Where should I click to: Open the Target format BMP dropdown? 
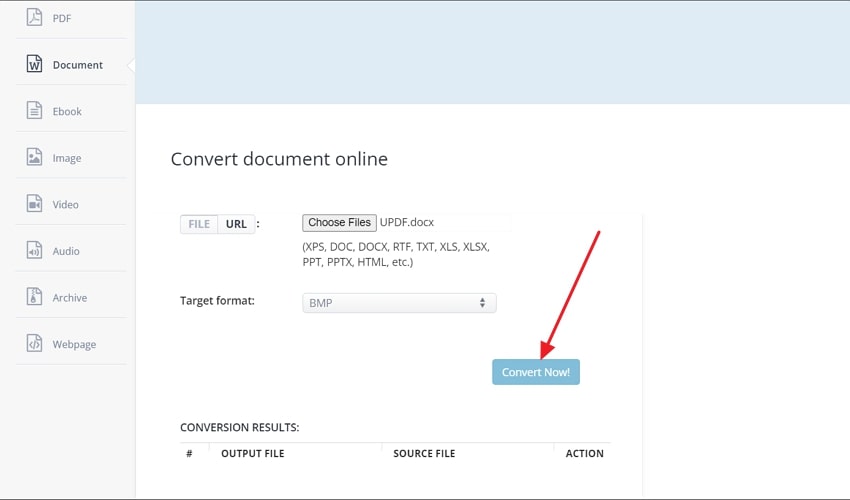tap(399, 303)
